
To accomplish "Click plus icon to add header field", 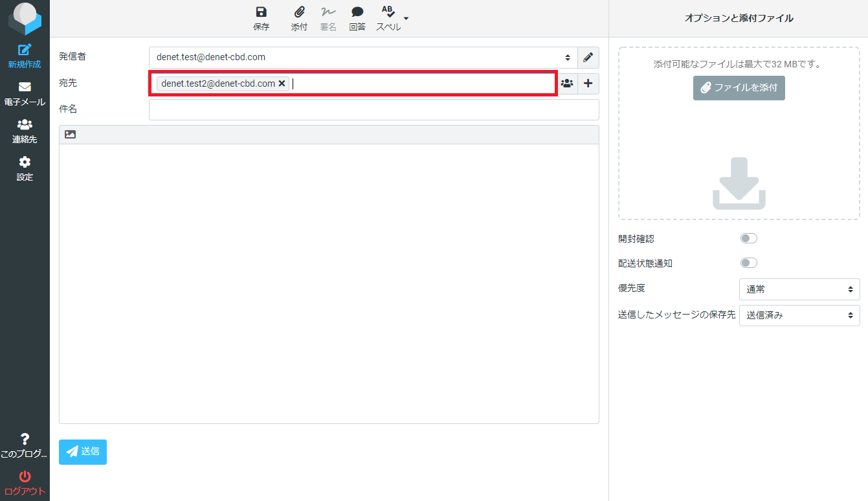I will (x=588, y=83).
